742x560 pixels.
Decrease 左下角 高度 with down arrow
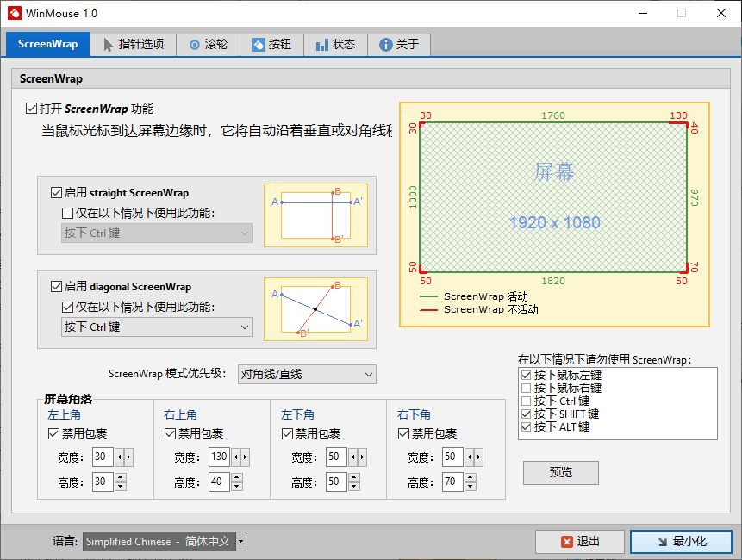(354, 487)
